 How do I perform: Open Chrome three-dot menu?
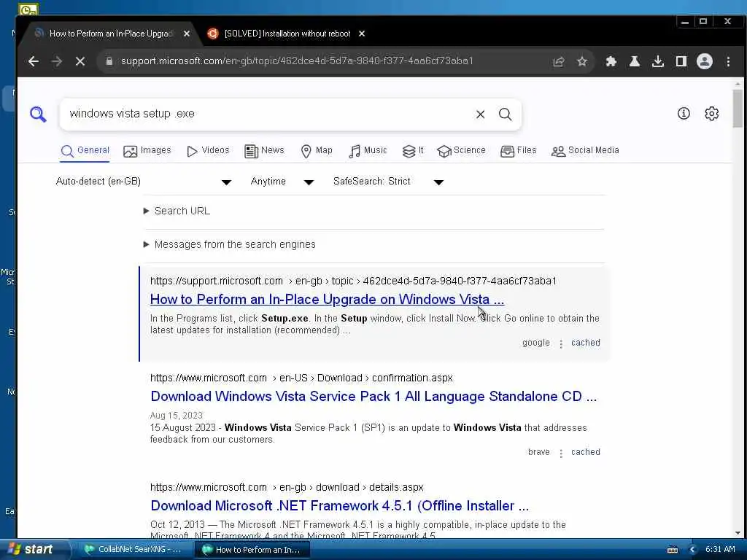pos(729,61)
